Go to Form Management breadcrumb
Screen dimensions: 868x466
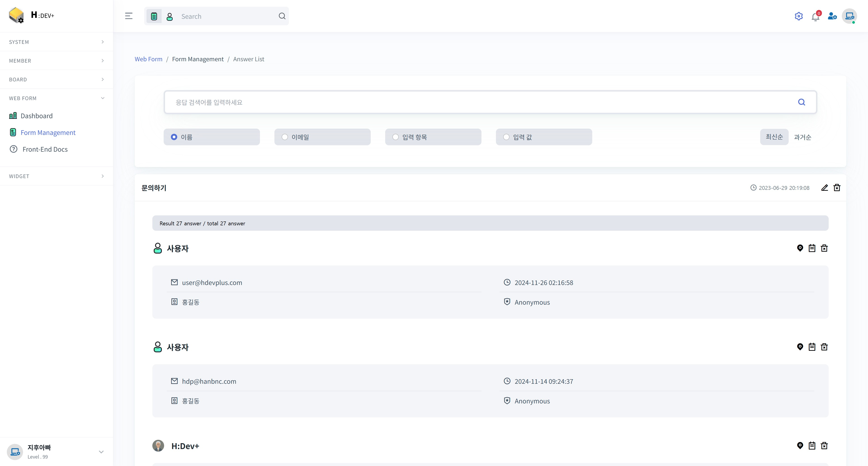click(x=198, y=59)
